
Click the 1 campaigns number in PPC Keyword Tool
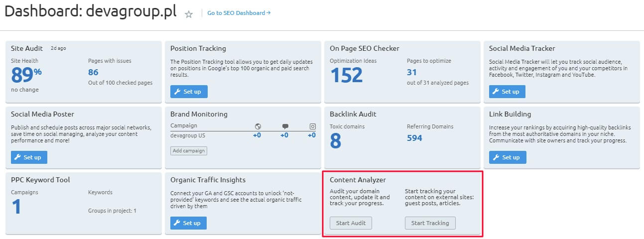(16, 207)
